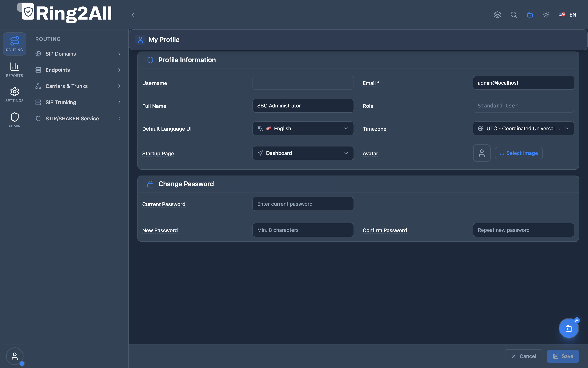
Task: Click the STIR/SHAKEN shield icon
Action: [38, 118]
